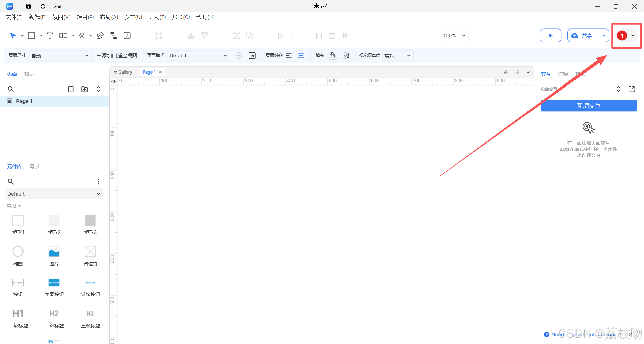This screenshot has width=644, height=344.
Task: Select the connector tool
Action: 114,36
